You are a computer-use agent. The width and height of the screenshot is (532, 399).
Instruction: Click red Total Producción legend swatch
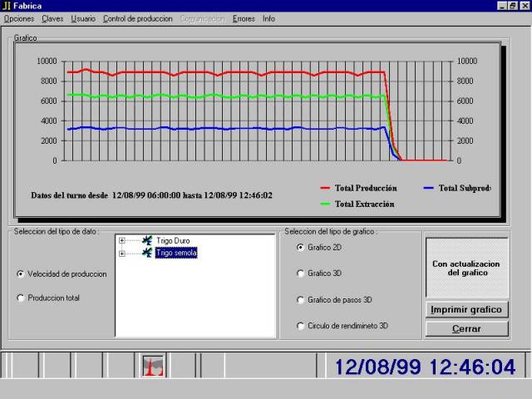(325, 188)
